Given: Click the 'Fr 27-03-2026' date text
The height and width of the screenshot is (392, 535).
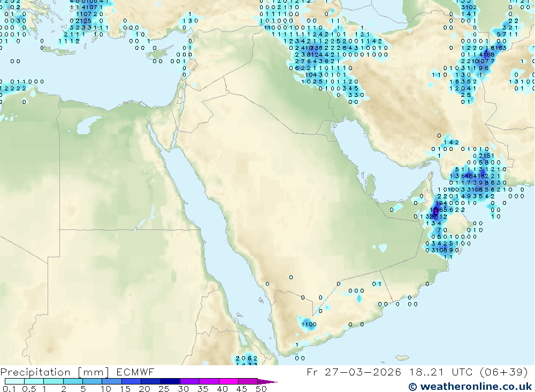Looking at the screenshot, I should 354,372.
